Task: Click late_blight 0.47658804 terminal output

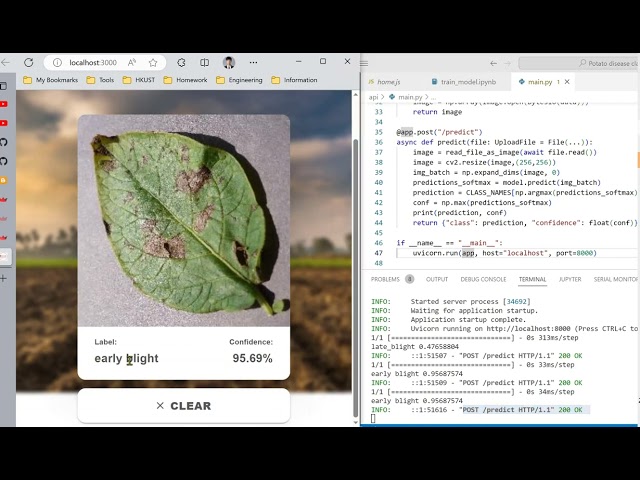Action: pyautogui.click(x=415, y=347)
